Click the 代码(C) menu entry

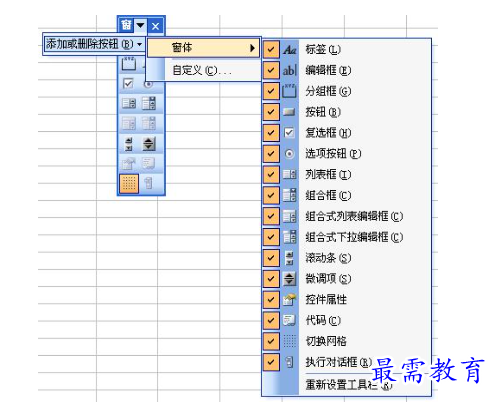pos(346,320)
